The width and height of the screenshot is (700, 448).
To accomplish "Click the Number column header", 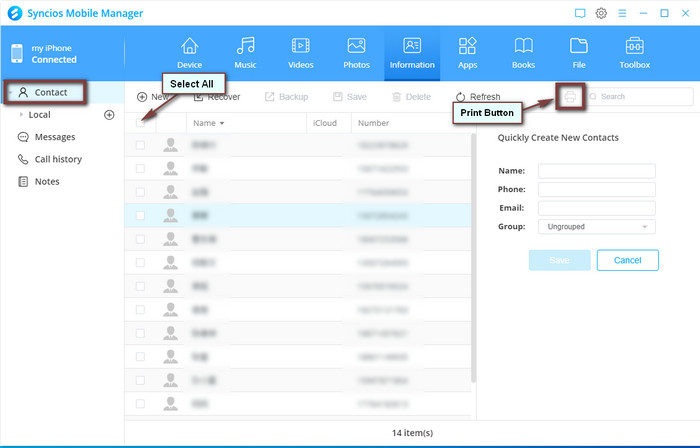I will pos(373,123).
